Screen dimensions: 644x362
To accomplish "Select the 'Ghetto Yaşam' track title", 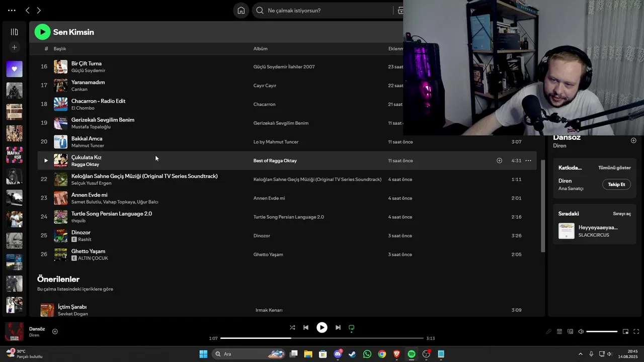I will pos(88,251).
